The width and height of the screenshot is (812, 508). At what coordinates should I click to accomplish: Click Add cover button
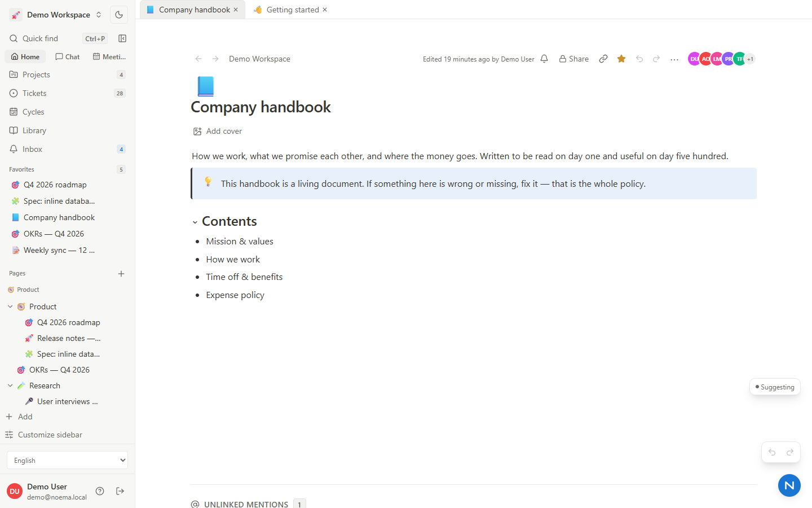pos(218,131)
